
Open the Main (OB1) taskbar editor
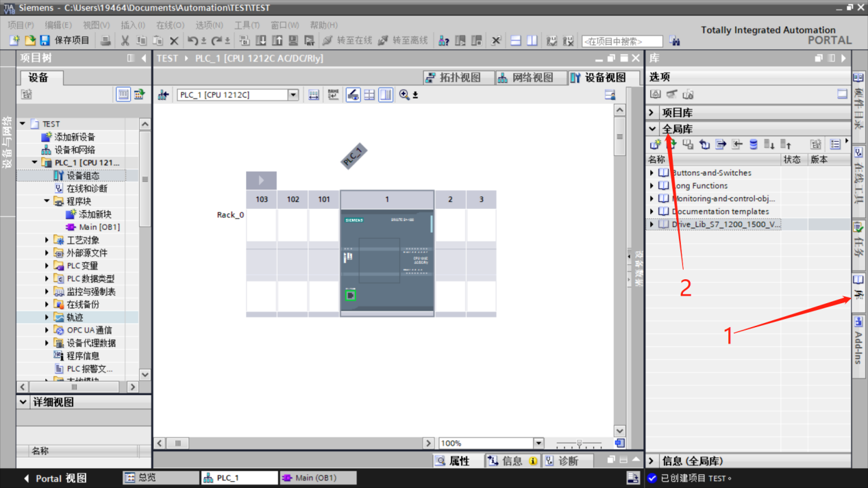319,478
